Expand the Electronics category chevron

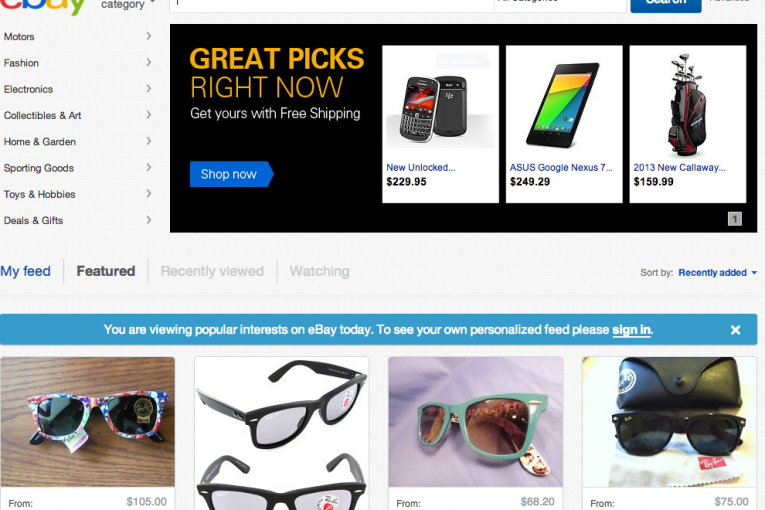[149, 89]
